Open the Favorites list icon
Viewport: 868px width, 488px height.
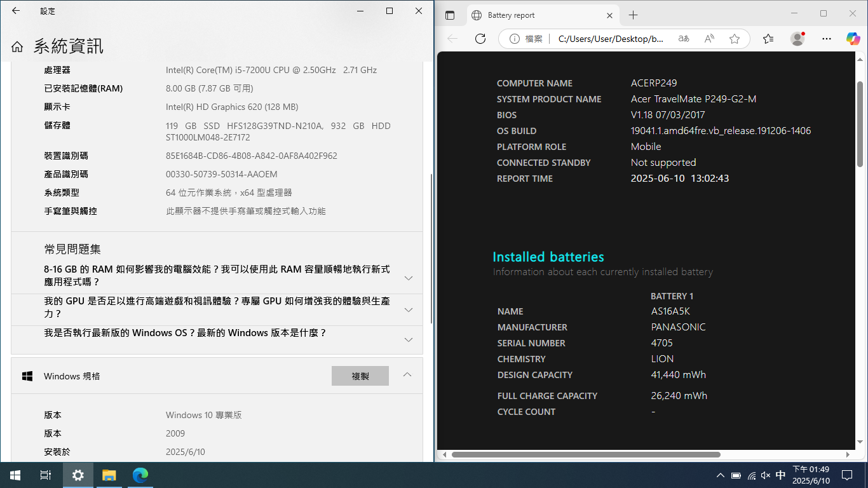[768, 39]
